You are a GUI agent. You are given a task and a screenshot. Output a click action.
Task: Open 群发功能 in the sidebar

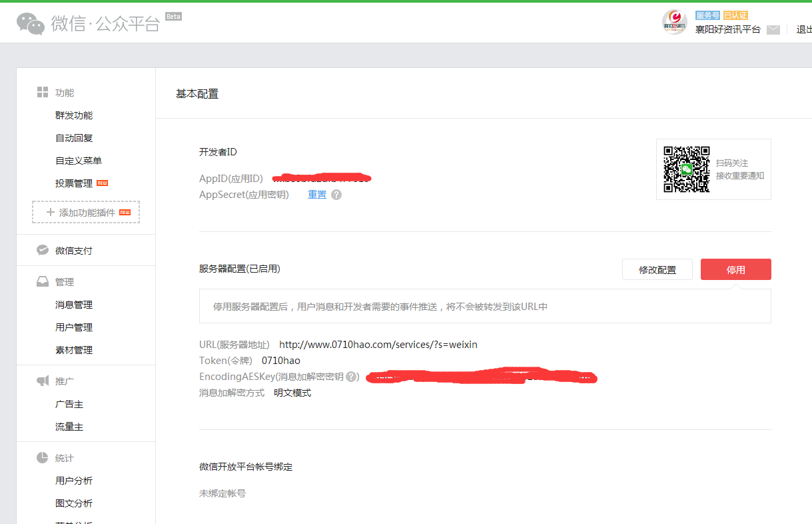coord(74,115)
